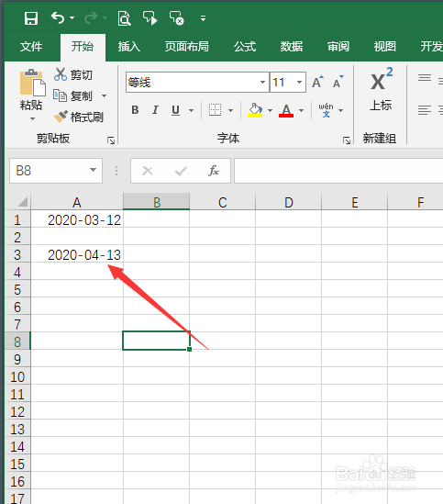The width and height of the screenshot is (443, 504).
Task: Toggle Underline formatting
Action: pos(175,110)
